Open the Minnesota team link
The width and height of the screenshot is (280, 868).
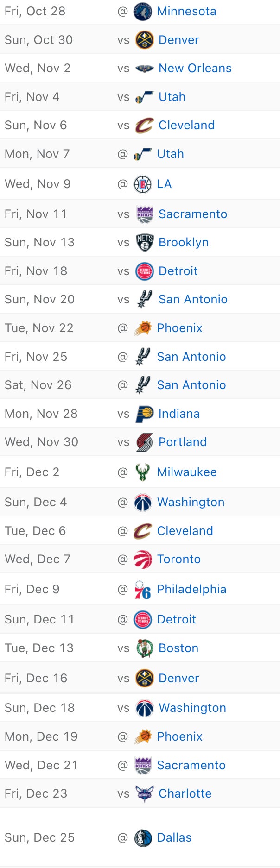pyautogui.click(x=186, y=12)
